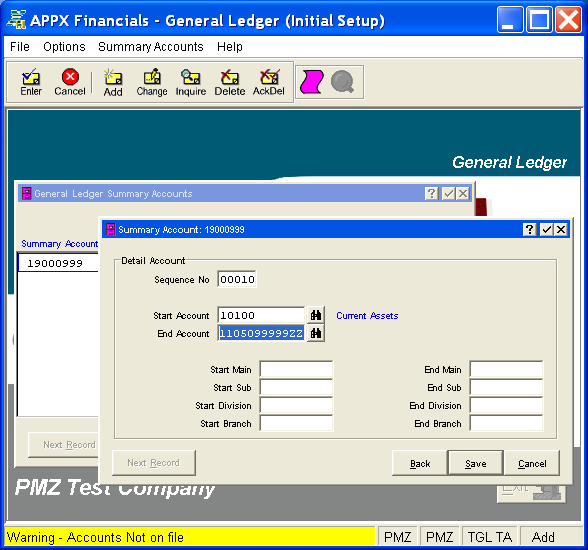This screenshot has height=550, width=588.
Task: Click the APPX application icon in title bar
Action: (x=16, y=19)
